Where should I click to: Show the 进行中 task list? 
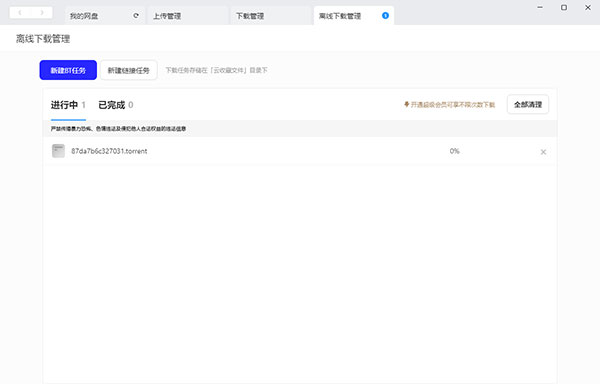click(68, 105)
